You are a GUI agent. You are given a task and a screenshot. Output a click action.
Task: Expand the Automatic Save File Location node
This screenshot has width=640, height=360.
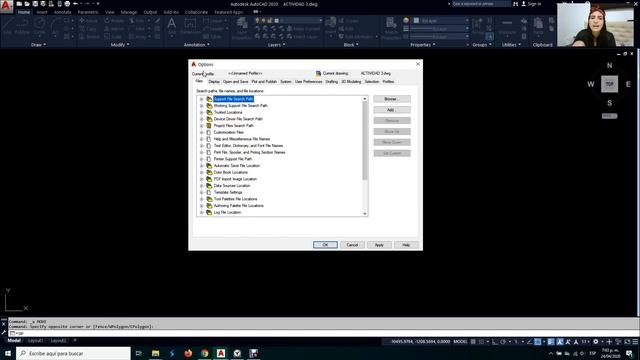pos(201,166)
